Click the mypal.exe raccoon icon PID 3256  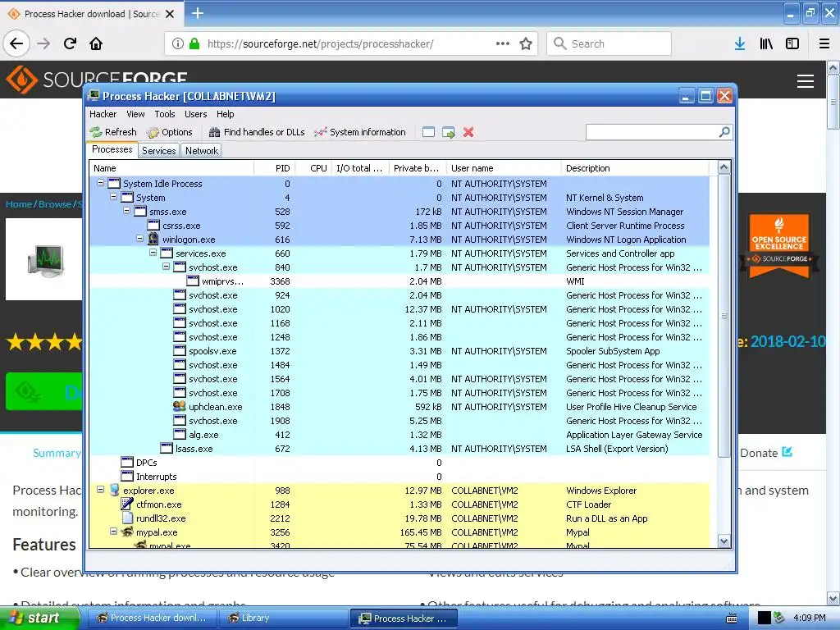tap(127, 532)
